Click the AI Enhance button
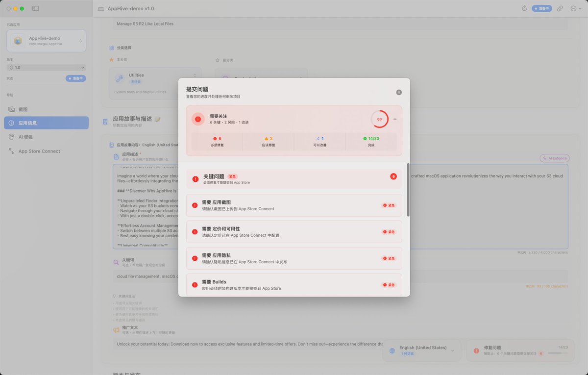Screen dimensions: 588x375 (x=555, y=158)
